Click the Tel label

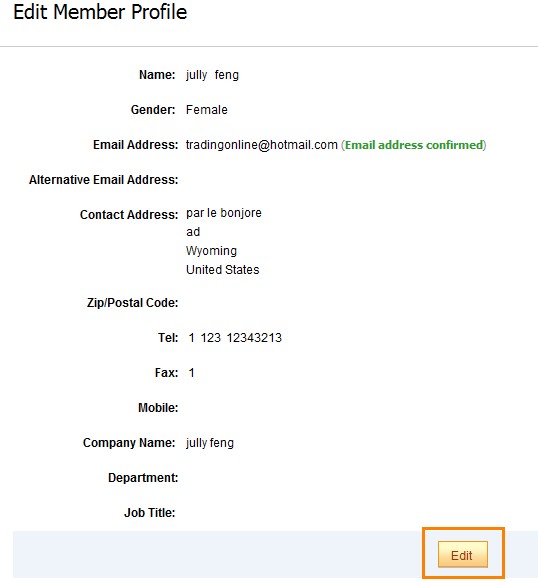[168, 338]
